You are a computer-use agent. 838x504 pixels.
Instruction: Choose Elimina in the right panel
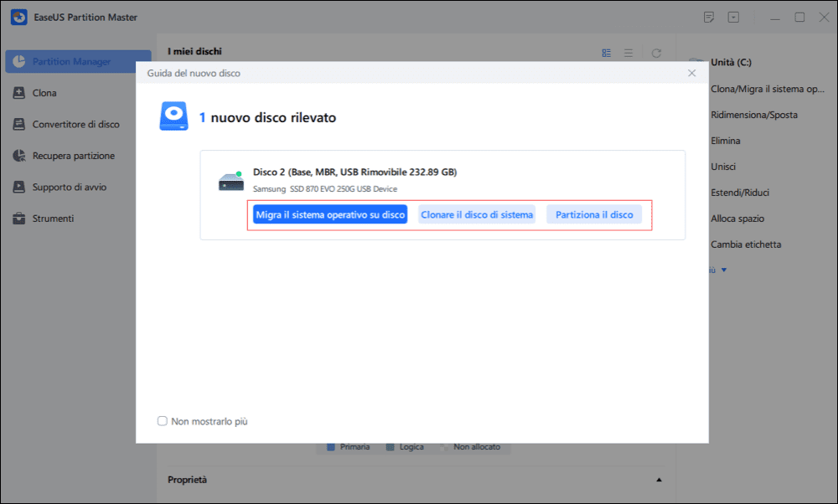pyautogui.click(x=725, y=141)
